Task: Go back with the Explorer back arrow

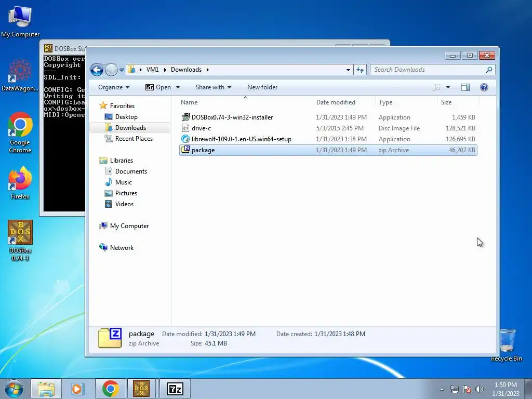Action: tap(97, 70)
